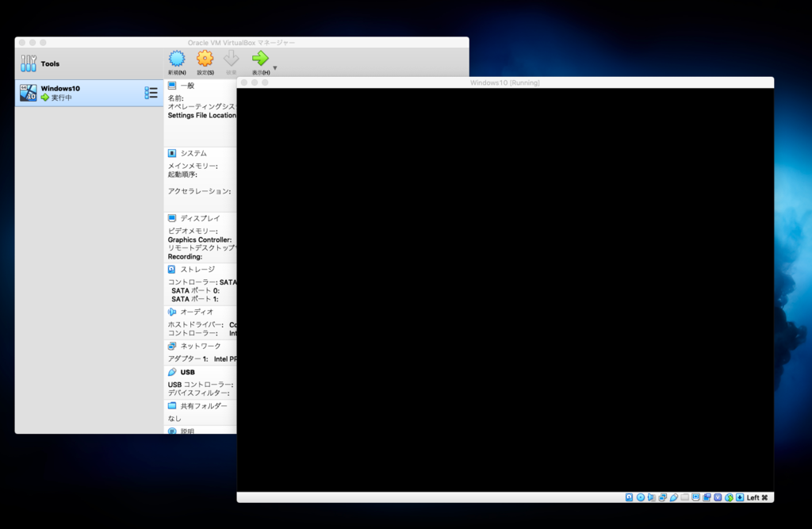Click the SATA ポート 0 entry
This screenshot has height=529, width=812.
[x=195, y=290]
